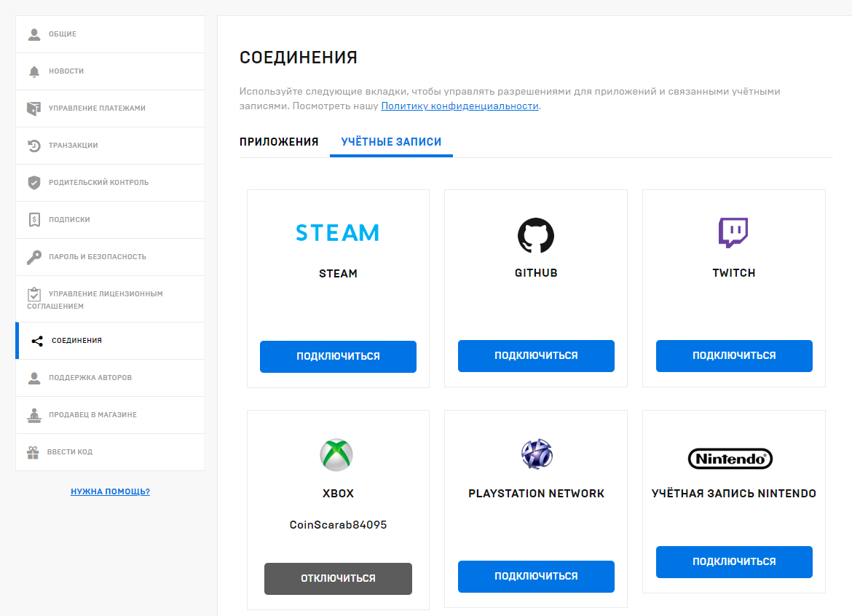Click the НУЖНА ПОМОЩЬ? link
The width and height of the screenshot is (852, 616).
click(110, 491)
